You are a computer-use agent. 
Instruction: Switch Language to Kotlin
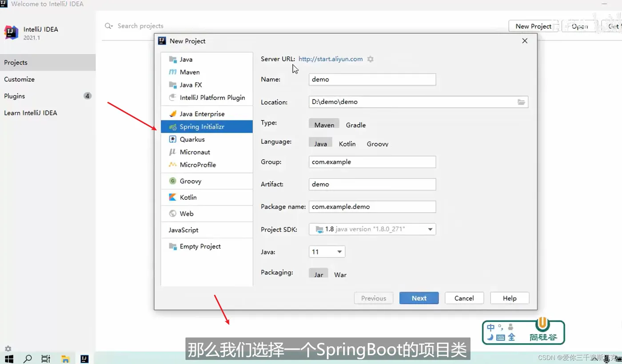[x=347, y=143]
